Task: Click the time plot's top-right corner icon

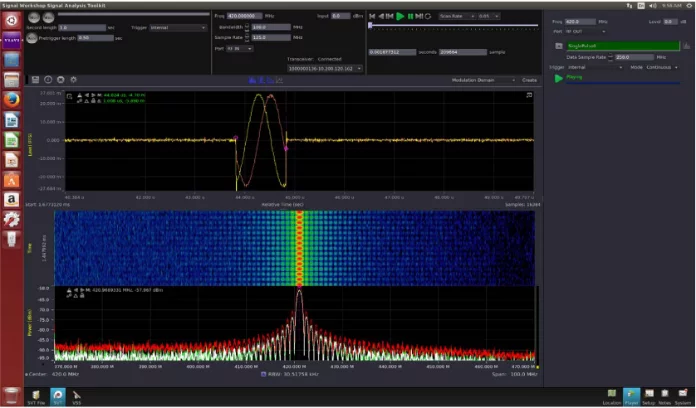Action: [x=529, y=95]
